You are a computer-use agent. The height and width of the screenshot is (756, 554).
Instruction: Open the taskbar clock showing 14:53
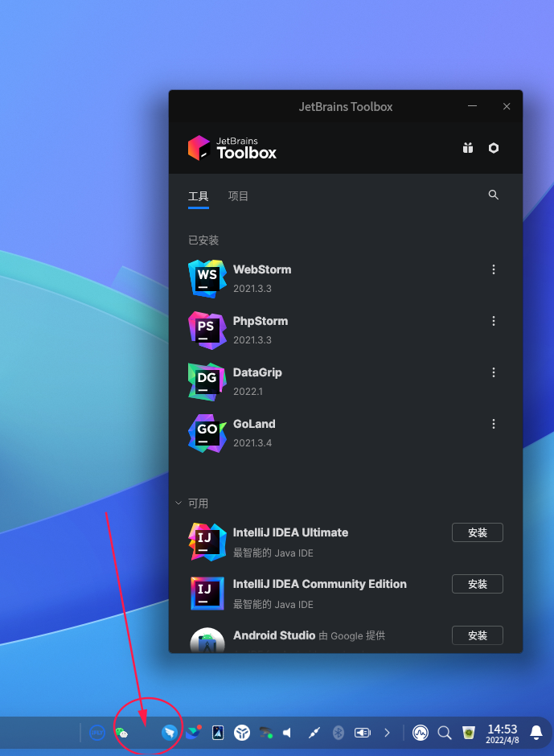pyautogui.click(x=503, y=733)
